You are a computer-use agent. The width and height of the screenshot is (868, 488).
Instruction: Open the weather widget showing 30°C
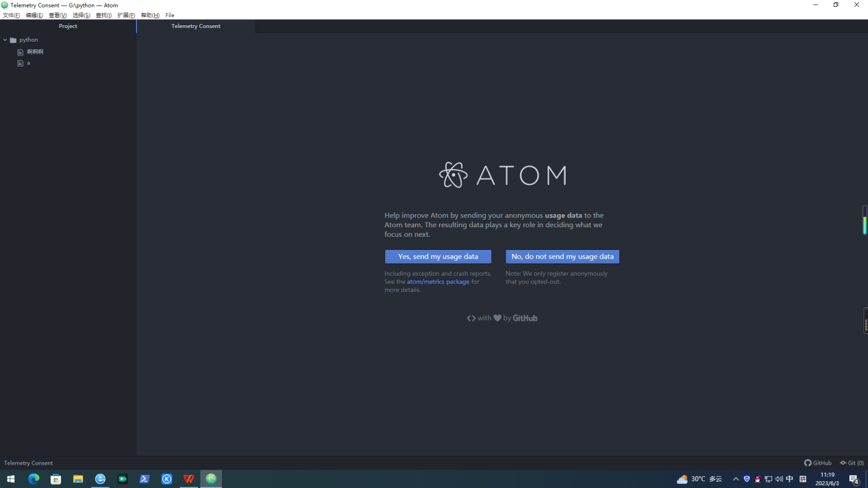pyautogui.click(x=699, y=479)
